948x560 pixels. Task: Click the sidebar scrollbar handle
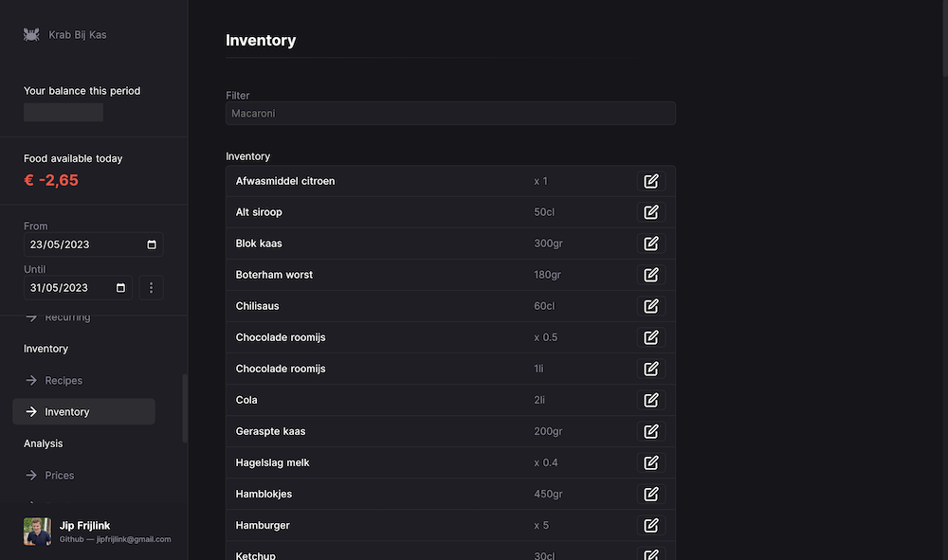coord(185,407)
